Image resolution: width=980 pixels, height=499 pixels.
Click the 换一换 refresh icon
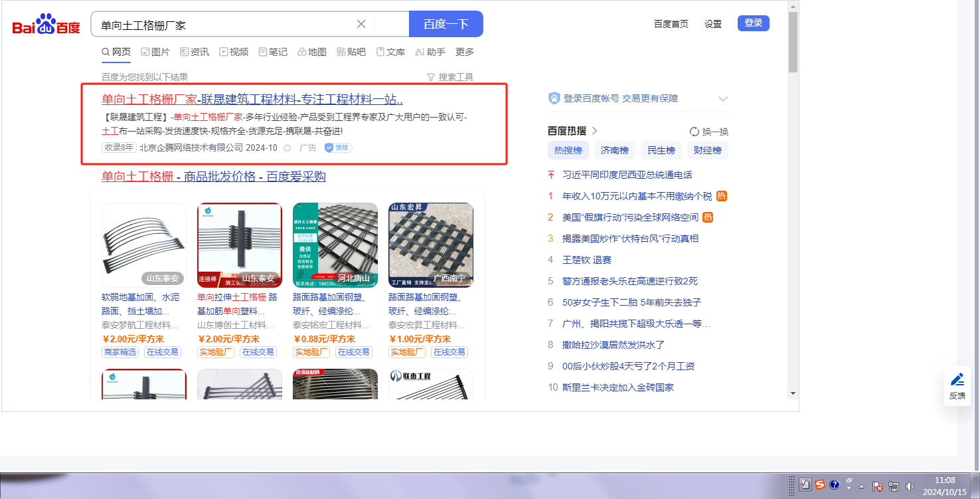(x=694, y=132)
